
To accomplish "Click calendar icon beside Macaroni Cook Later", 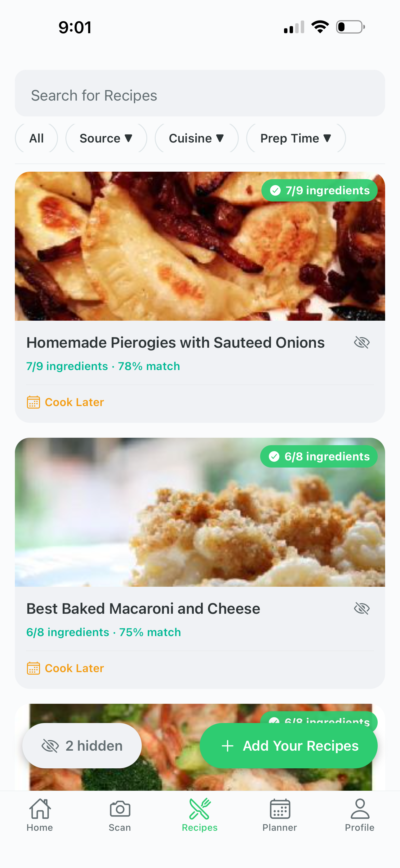I will tap(33, 668).
